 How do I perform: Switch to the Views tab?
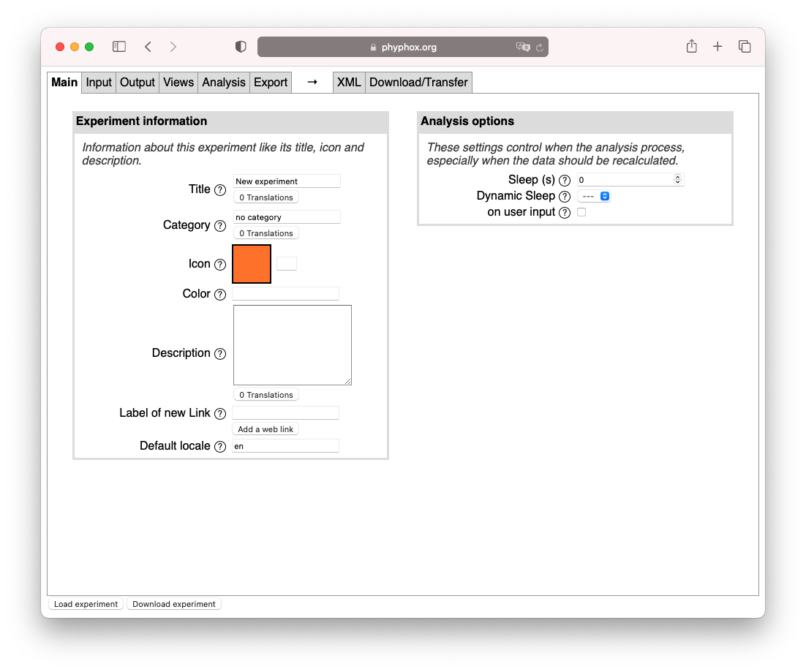[x=178, y=83]
